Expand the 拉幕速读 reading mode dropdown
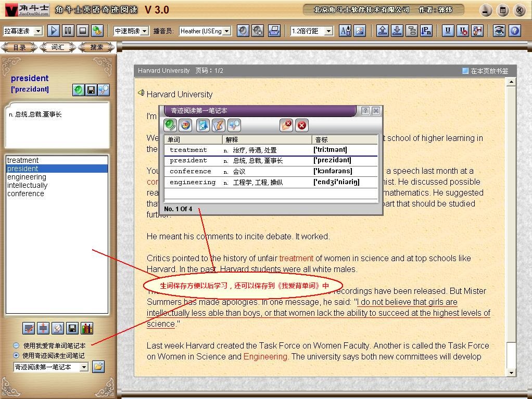Viewport: 532px width, 399px height. click(37, 31)
